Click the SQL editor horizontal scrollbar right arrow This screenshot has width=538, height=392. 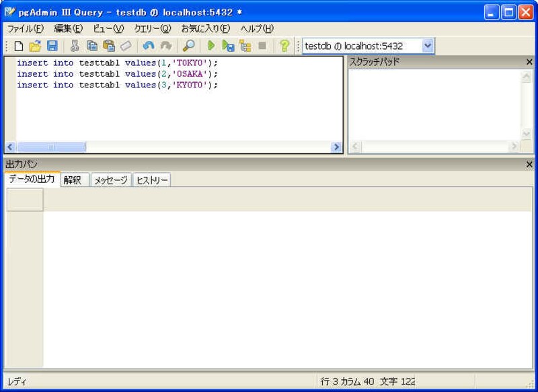[x=336, y=147]
